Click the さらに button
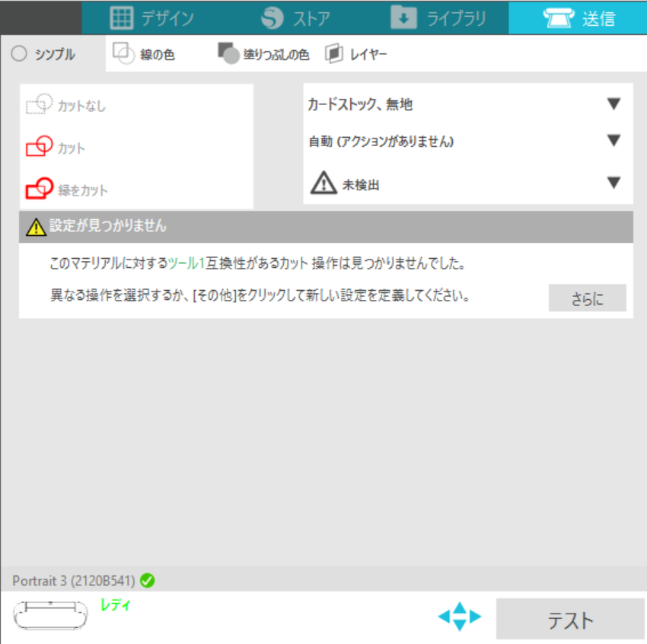647x644 pixels. pyautogui.click(x=587, y=298)
